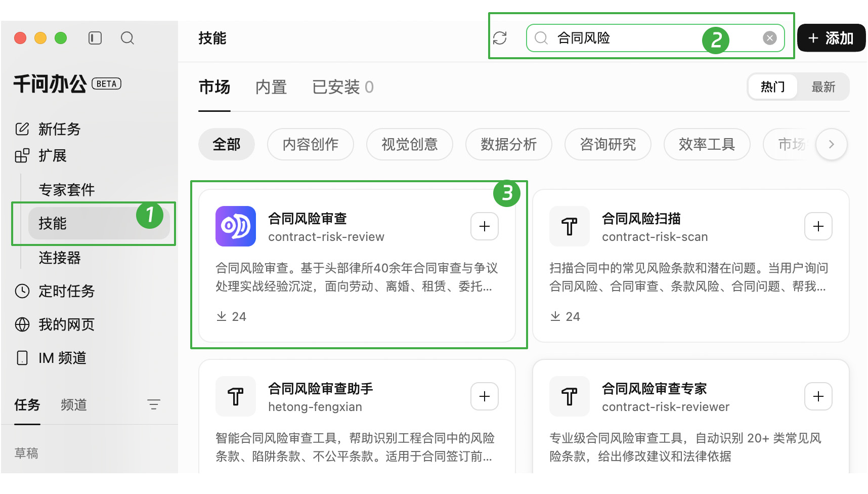Image resolution: width=868 pixels, height=494 pixels.
Task: Click the 添加 button
Action: [x=831, y=38]
